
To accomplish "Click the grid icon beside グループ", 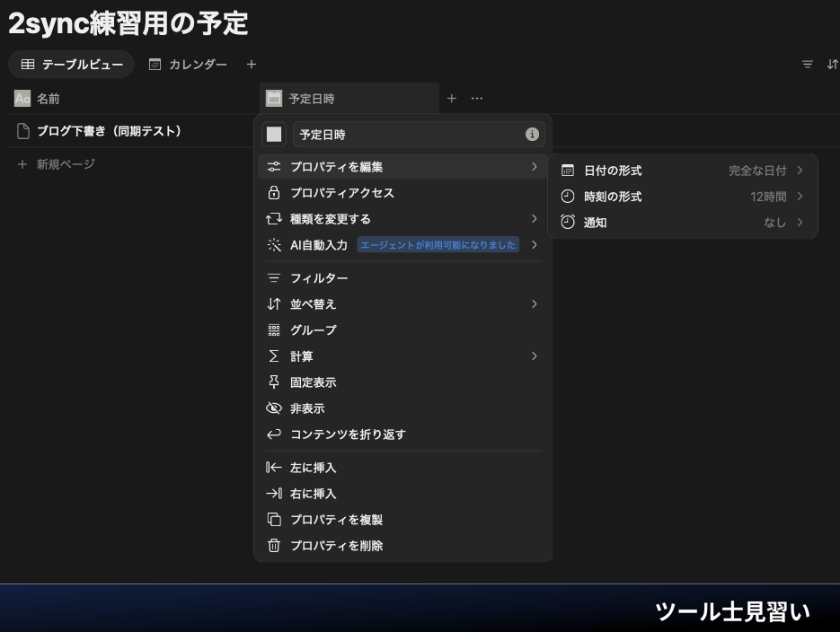I will [274, 330].
